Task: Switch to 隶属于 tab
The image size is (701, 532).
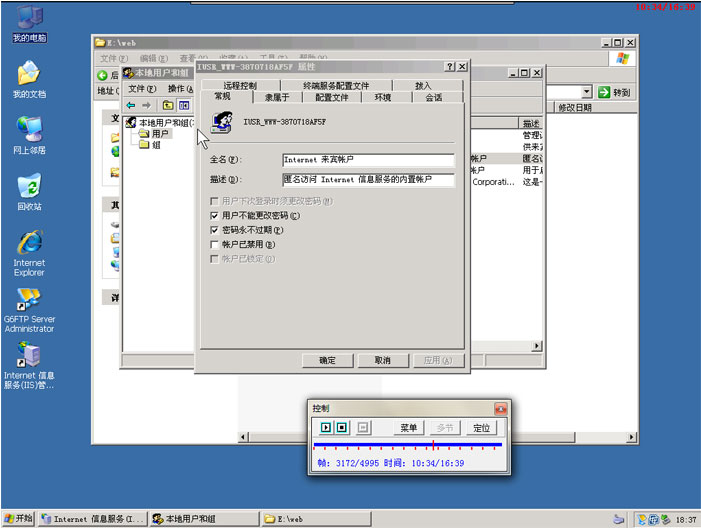Action: pyautogui.click(x=277, y=98)
